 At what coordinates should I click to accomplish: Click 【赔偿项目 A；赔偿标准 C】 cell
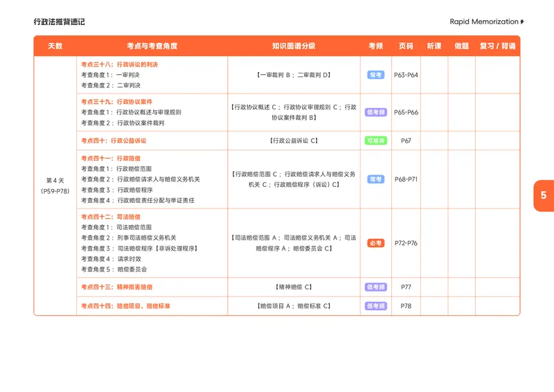click(x=294, y=306)
